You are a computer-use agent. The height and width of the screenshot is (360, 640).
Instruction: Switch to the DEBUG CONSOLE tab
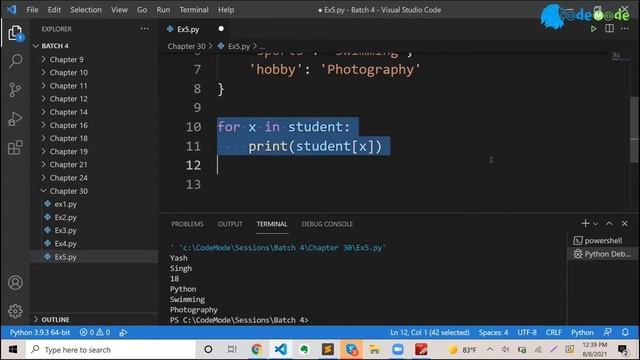coord(327,224)
